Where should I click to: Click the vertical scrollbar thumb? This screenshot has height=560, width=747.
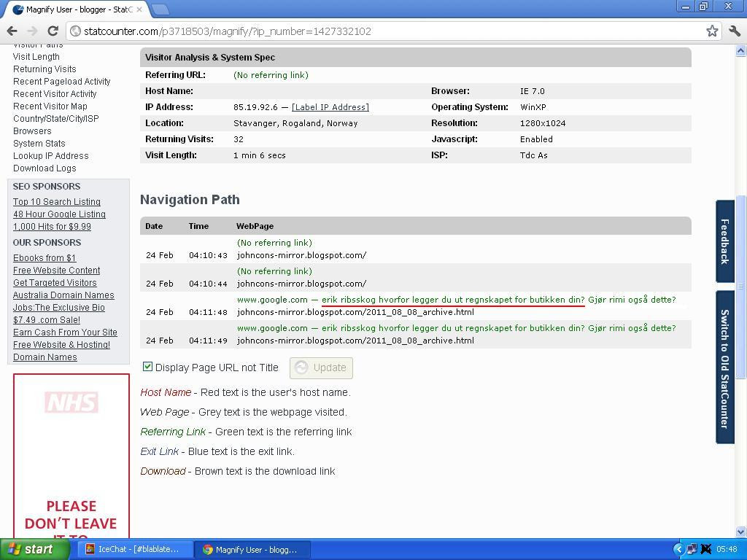741,287
